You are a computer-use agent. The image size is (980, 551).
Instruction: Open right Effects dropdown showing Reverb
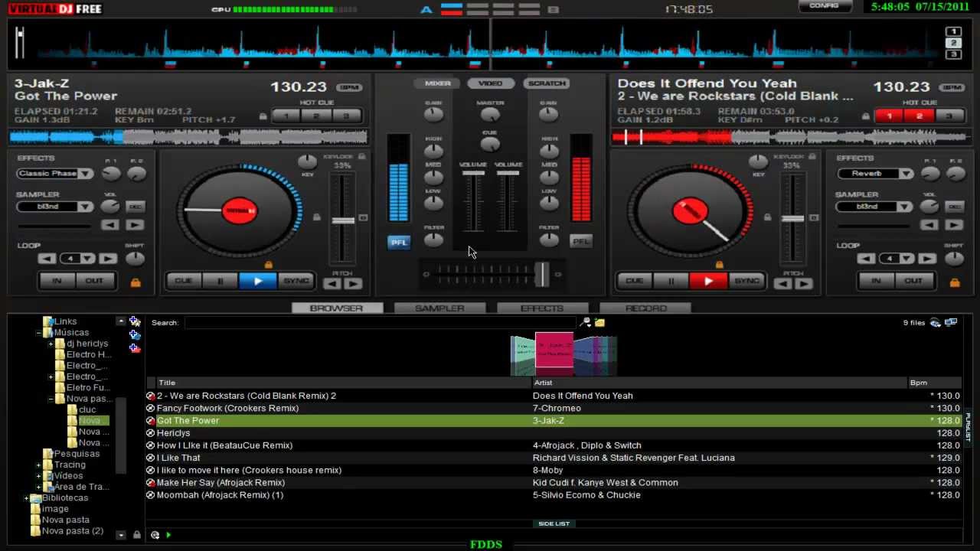tap(874, 174)
